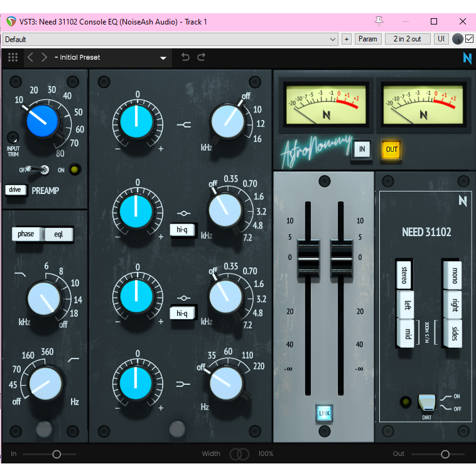Click the Initial Preset name text
This screenshot has width=476, height=476.
[80, 57]
